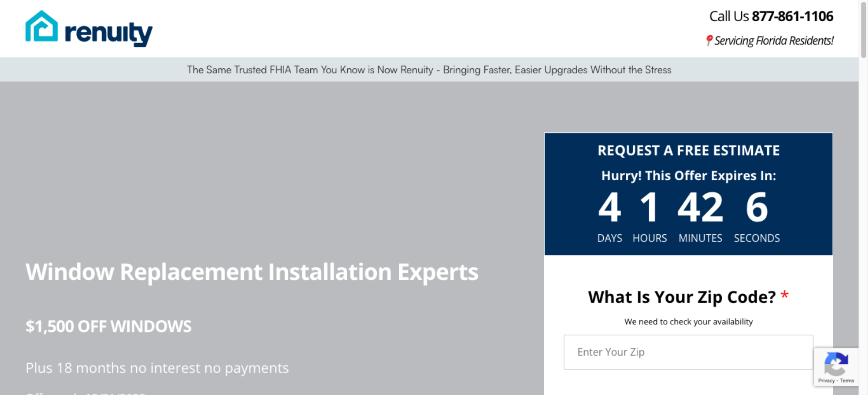868x395 pixels.
Task: Click the 18 months no interest text
Action: coord(157,368)
